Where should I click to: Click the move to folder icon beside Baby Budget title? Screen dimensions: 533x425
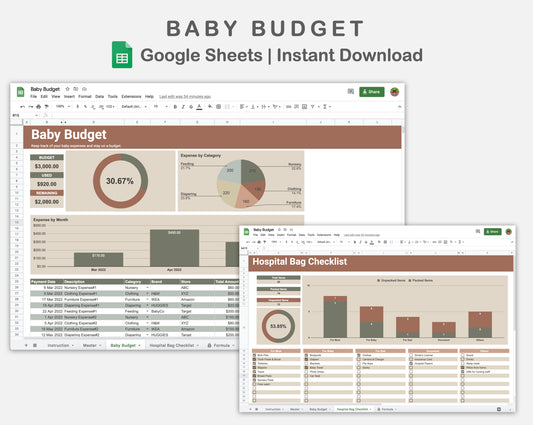76,89
